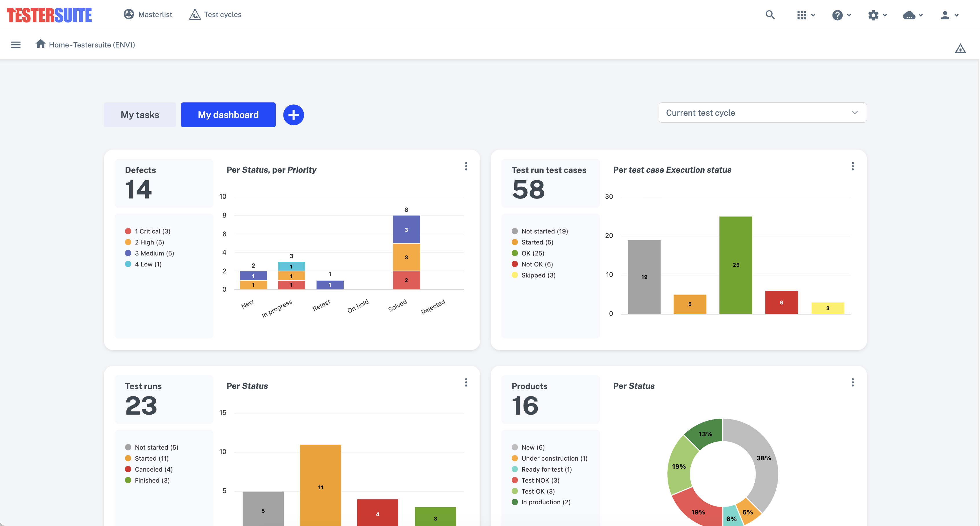Open the settings gear menu
The image size is (980, 526).
[877, 15]
